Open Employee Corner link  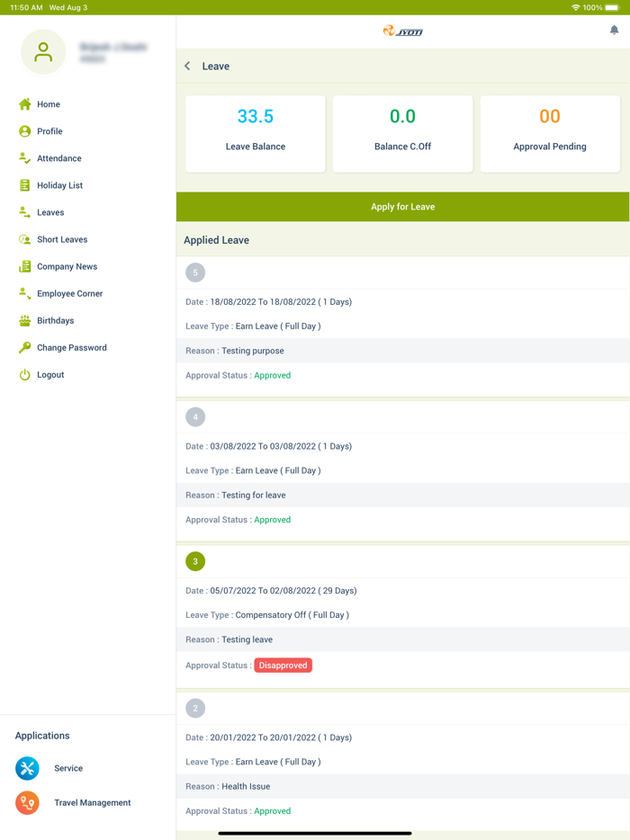(x=69, y=293)
